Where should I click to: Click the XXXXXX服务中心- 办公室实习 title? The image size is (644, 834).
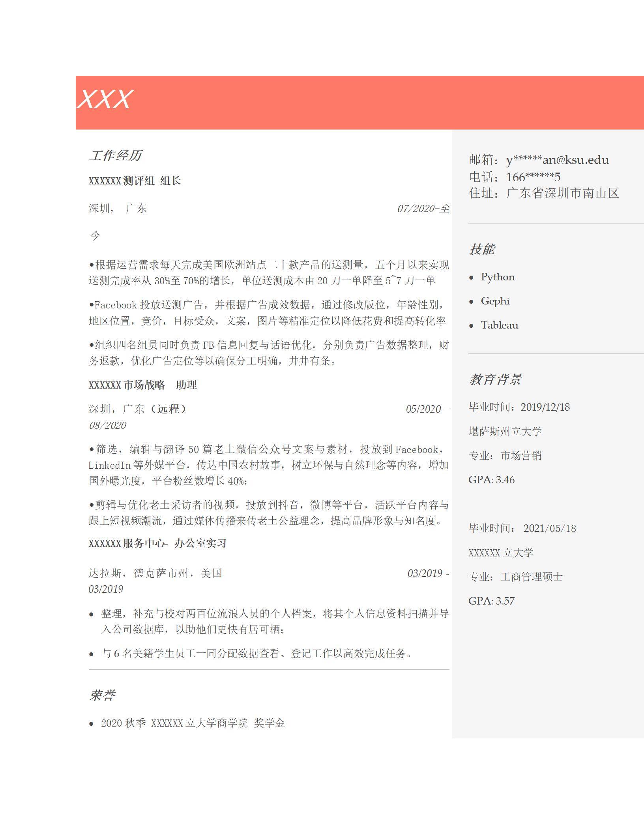(157, 543)
